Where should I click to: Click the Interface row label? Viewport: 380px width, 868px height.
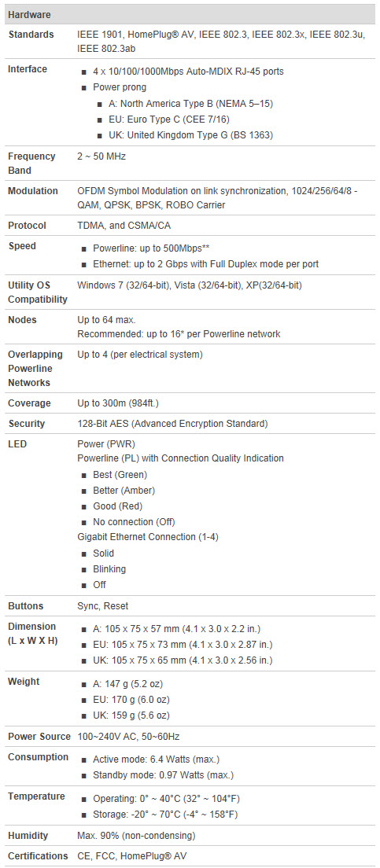[x=28, y=69]
